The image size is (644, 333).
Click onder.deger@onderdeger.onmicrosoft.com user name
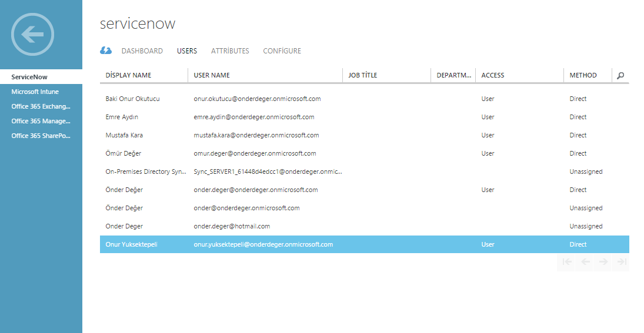click(256, 190)
